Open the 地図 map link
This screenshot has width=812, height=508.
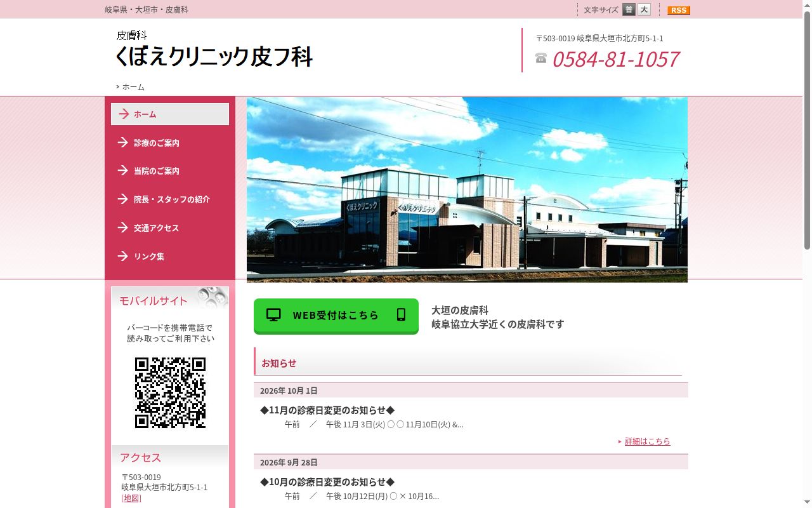coord(131,498)
